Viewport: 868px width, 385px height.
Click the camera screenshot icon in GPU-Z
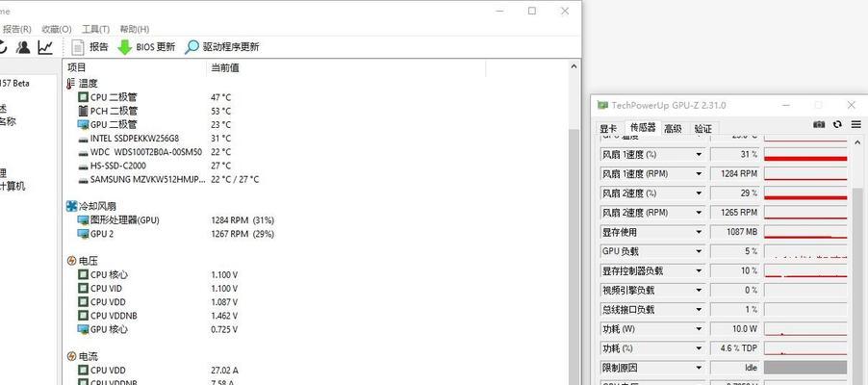[x=819, y=124]
